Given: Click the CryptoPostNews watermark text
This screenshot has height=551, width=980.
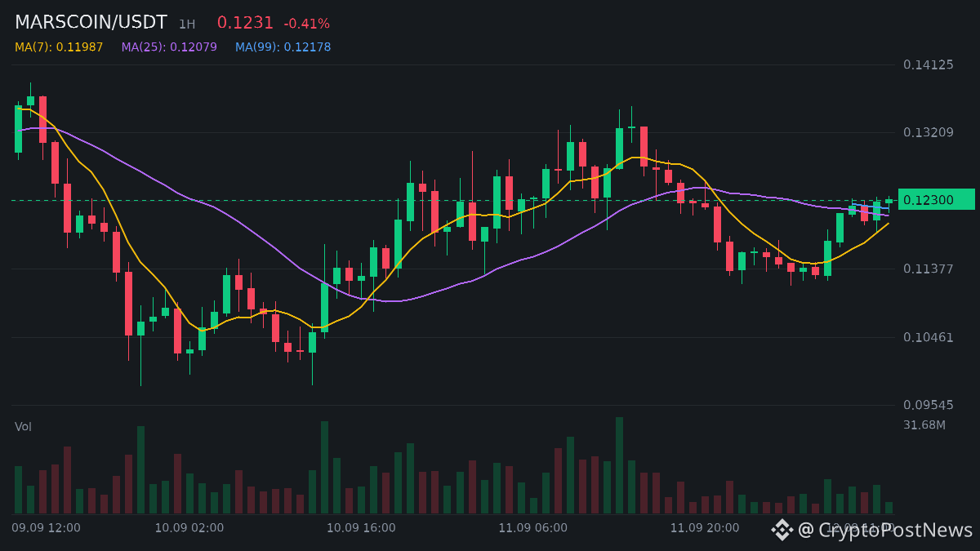Looking at the screenshot, I should coord(885,530).
